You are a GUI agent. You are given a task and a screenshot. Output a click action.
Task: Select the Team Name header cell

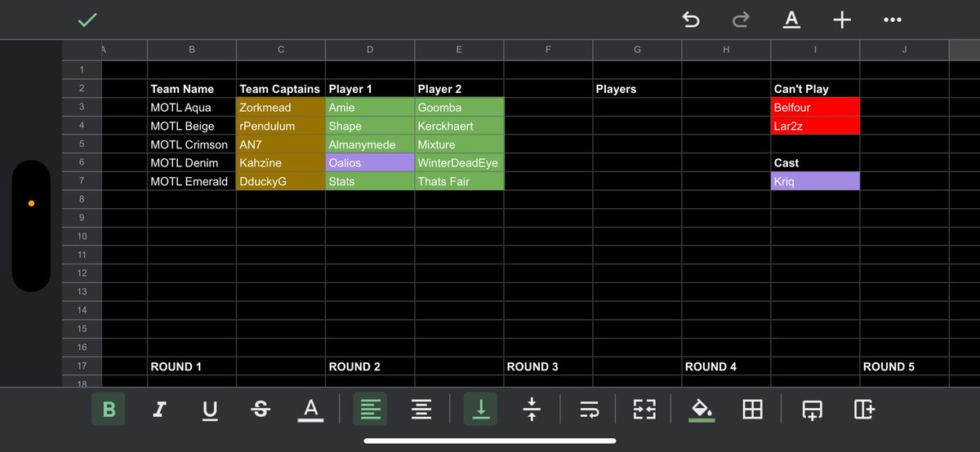click(192, 89)
